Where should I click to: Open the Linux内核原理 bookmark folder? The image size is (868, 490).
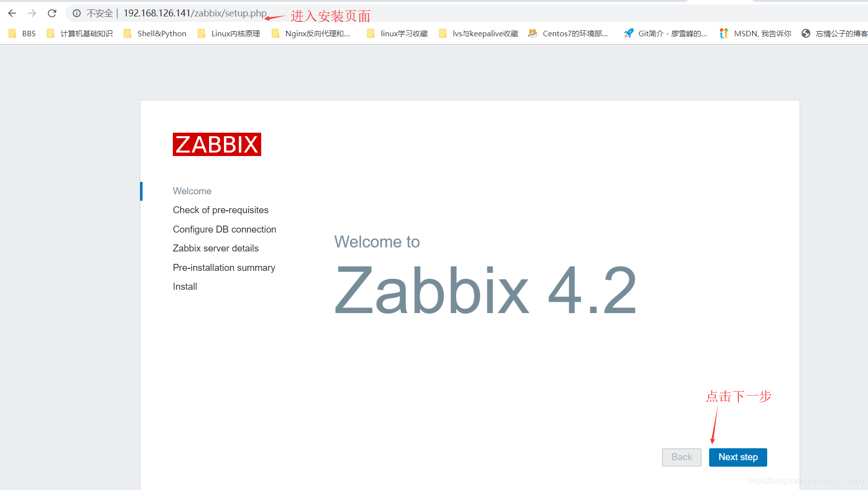pyautogui.click(x=229, y=33)
